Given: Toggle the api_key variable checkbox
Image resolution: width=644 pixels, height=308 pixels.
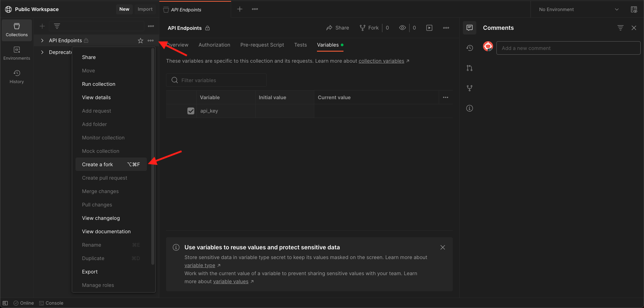Looking at the screenshot, I should tap(191, 111).
